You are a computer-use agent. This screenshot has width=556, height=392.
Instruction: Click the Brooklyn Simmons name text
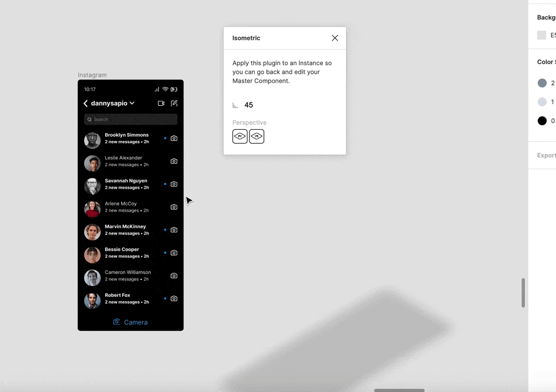126,135
